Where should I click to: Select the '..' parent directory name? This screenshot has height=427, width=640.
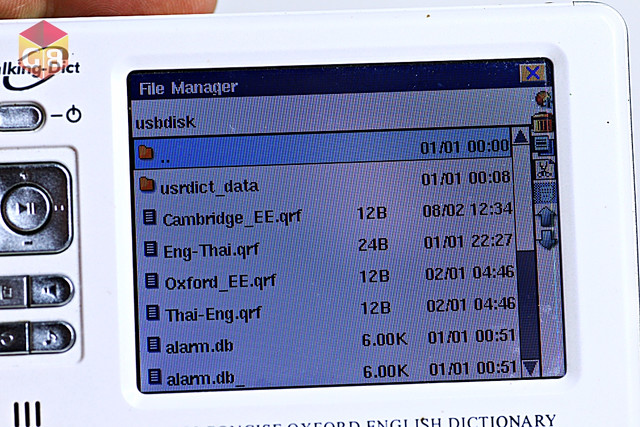(165, 160)
